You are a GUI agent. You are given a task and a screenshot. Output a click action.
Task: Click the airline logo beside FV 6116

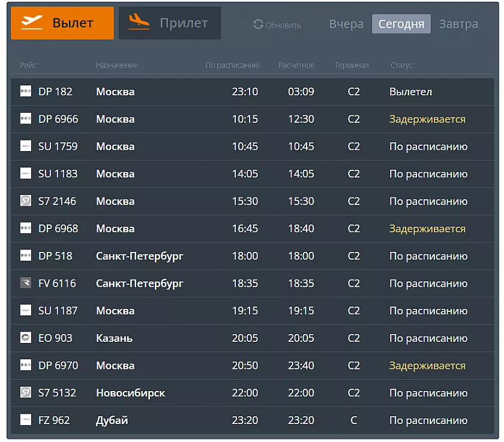26,284
